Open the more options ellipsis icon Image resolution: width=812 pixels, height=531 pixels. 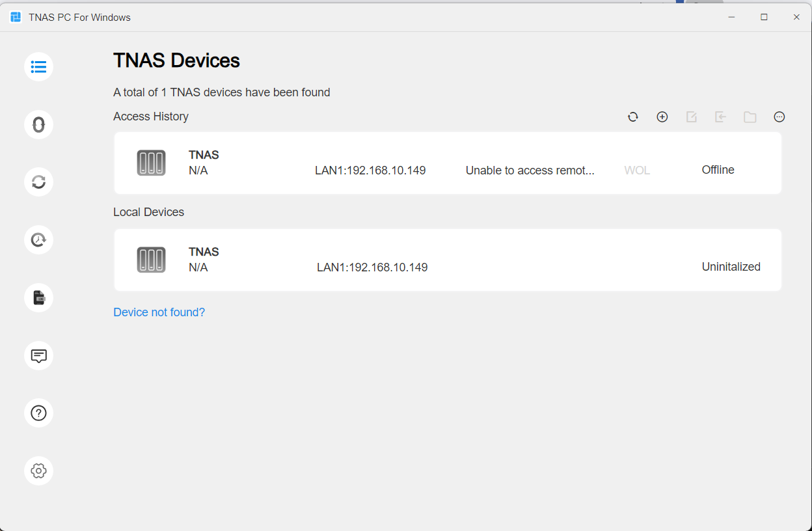coord(779,117)
